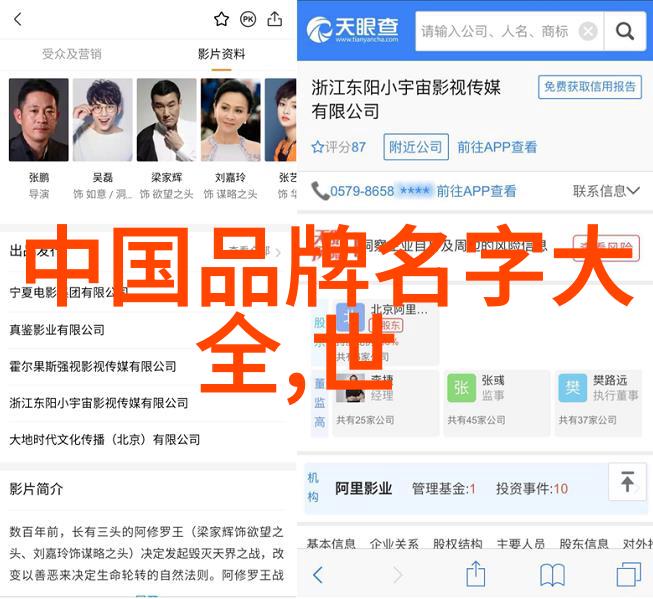The width and height of the screenshot is (653, 599).
Task: Click the 免费获取信用报告 button
Action: tap(590, 87)
